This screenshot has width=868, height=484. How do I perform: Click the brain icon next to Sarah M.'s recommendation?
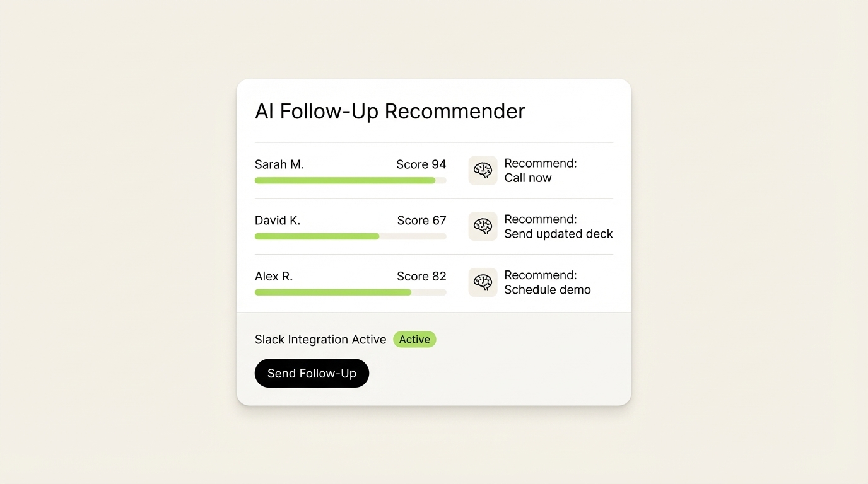point(483,170)
